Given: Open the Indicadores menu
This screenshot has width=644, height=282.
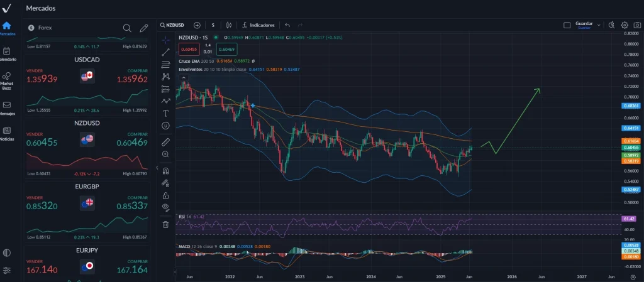Looking at the screenshot, I should (x=258, y=25).
